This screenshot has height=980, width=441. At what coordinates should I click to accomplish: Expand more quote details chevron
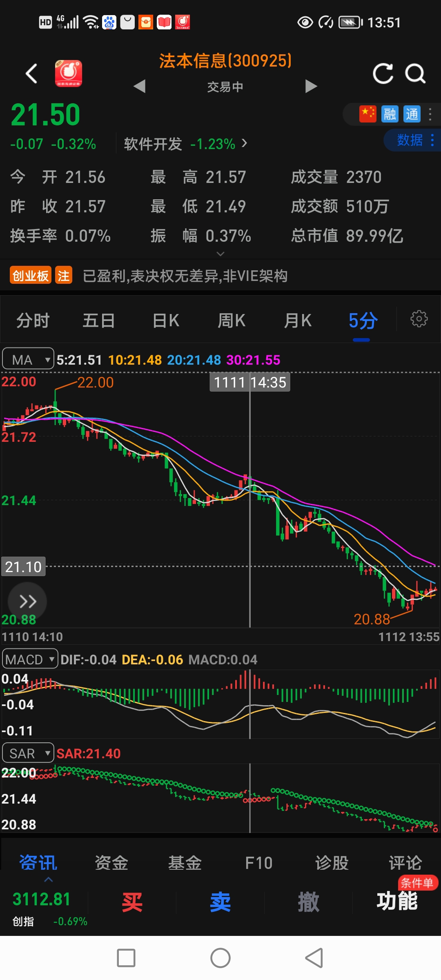(220, 254)
